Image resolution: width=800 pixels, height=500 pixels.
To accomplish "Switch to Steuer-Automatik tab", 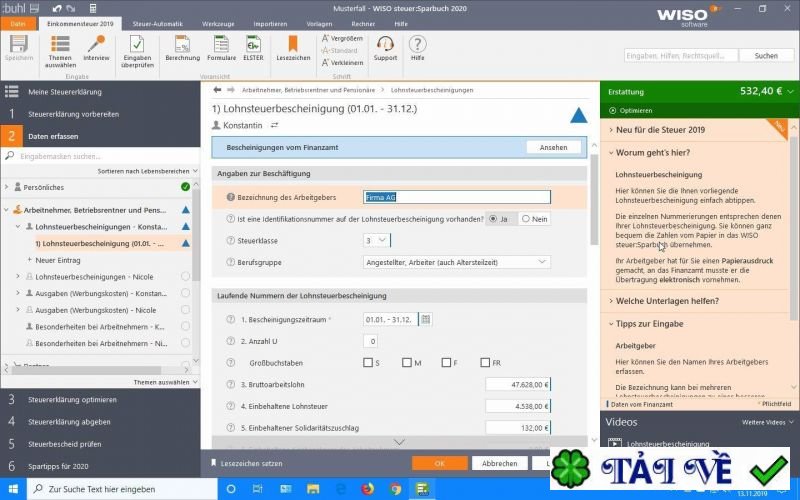I will click(x=157, y=23).
